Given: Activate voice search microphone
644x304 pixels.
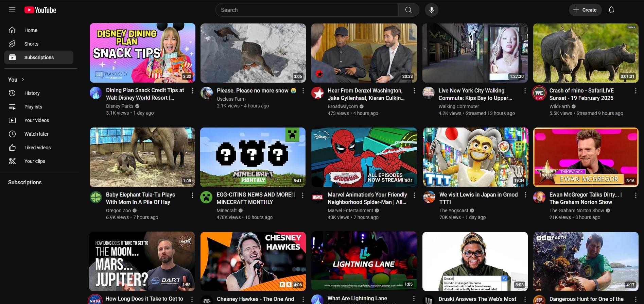Looking at the screenshot, I should 431,10.
